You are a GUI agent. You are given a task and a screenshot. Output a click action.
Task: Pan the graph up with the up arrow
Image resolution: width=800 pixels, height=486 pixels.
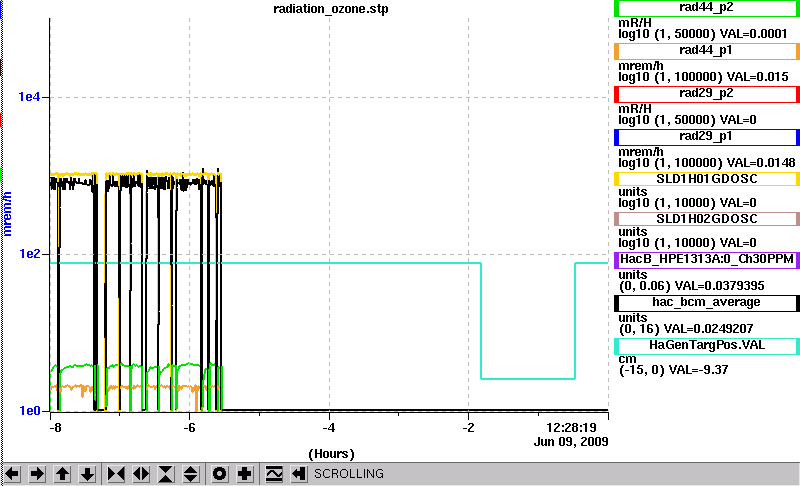pos(62,474)
